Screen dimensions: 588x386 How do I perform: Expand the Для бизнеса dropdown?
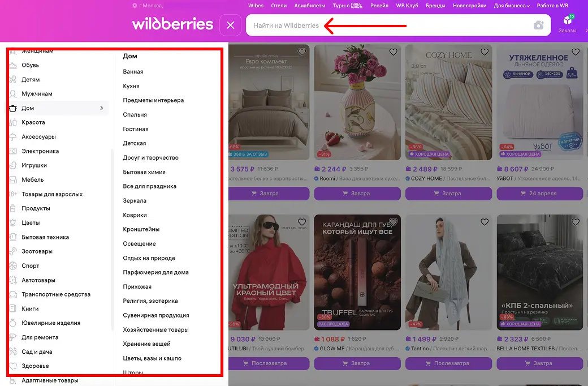coord(512,6)
